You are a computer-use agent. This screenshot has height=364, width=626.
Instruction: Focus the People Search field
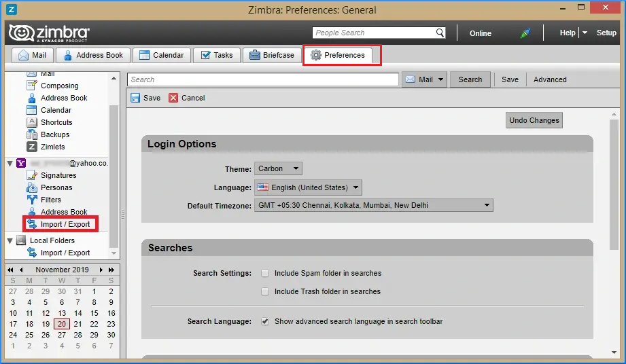[374, 33]
